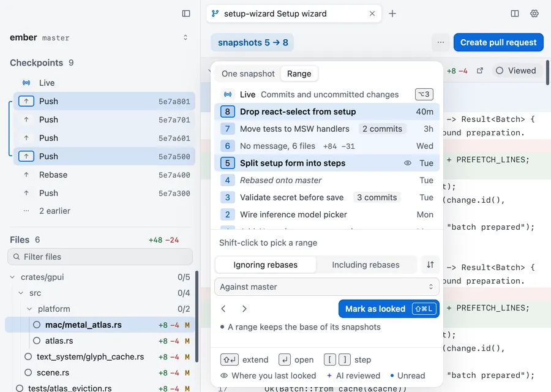Select Including rebases option
This screenshot has width=551, height=392.
pos(366,265)
